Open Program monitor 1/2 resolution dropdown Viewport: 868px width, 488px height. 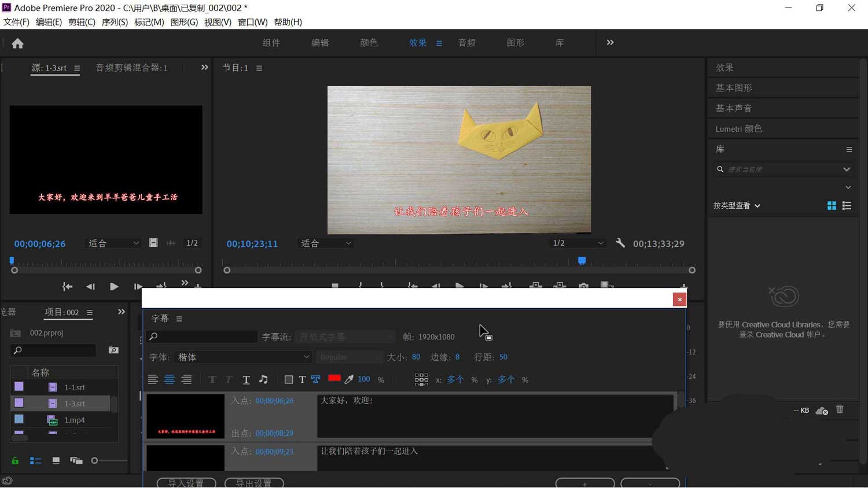pyautogui.click(x=578, y=243)
